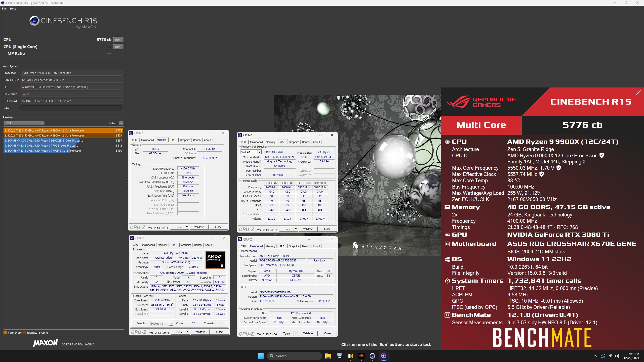Switch to CPU-Z via its purple taskbar icon

pos(383,356)
